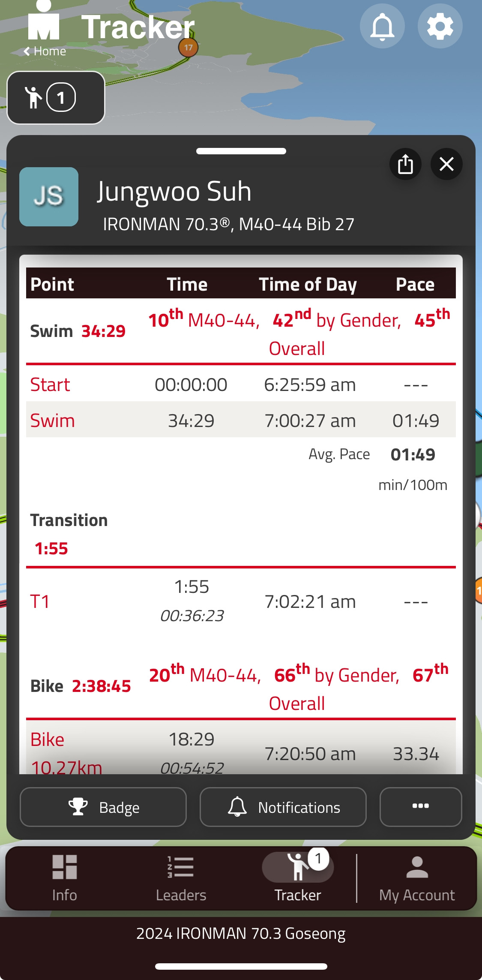482x980 pixels.
Task: Tap the orange 17 map marker
Action: pyautogui.click(x=188, y=48)
